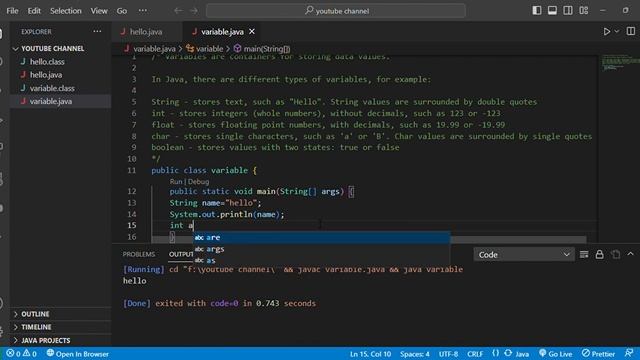Viewport: 640px width, 360px height.
Task: Switch to PROBLEMS panel tab
Action: click(139, 254)
